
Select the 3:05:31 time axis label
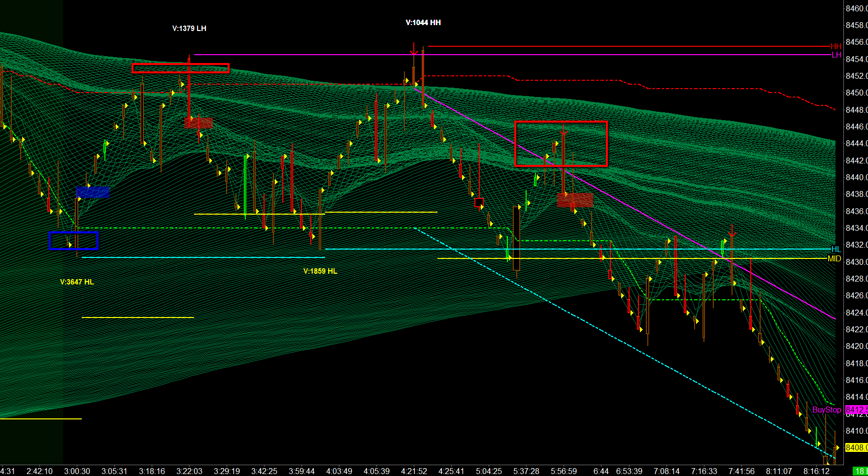[x=114, y=471]
